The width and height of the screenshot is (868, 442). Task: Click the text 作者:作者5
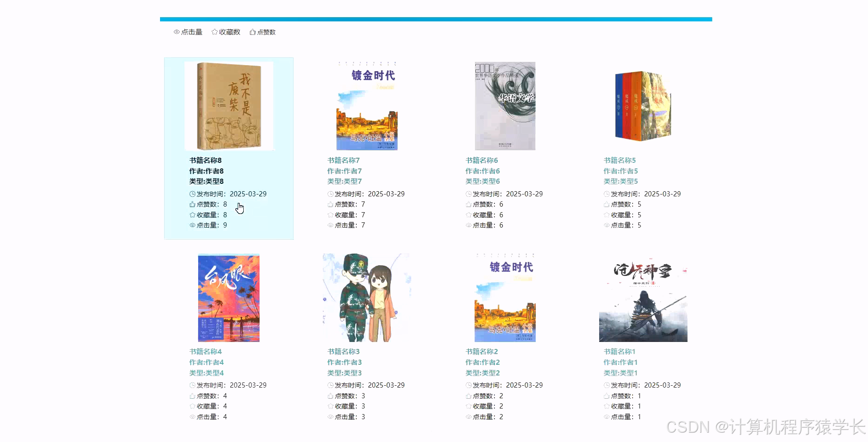(621, 171)
